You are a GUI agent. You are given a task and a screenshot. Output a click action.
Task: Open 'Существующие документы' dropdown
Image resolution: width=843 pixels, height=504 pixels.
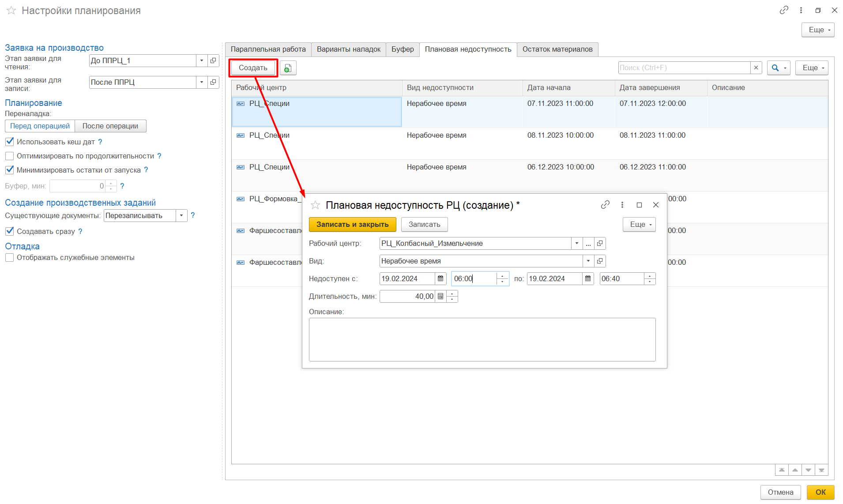point(181,216)
